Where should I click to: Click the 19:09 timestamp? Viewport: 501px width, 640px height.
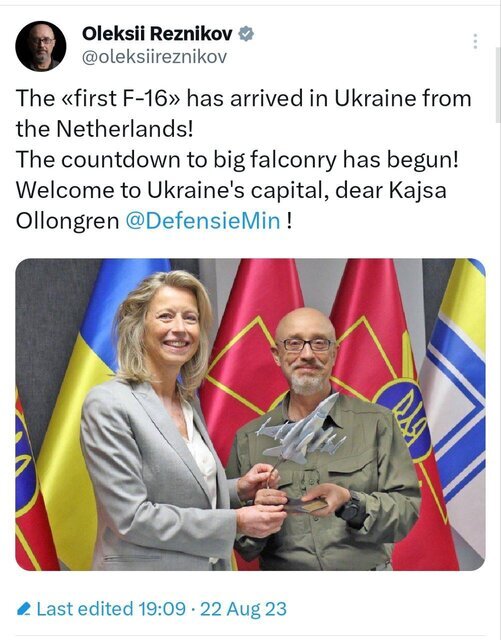click(x=162, y=609)
